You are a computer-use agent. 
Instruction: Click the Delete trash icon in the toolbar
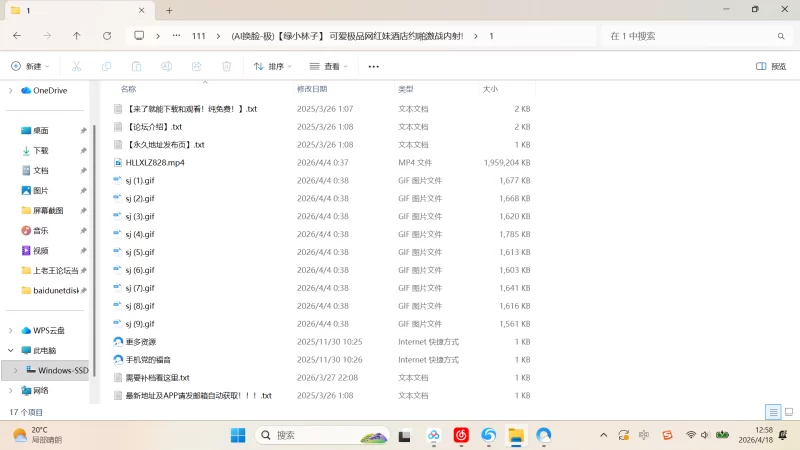[x=227, y=66]
